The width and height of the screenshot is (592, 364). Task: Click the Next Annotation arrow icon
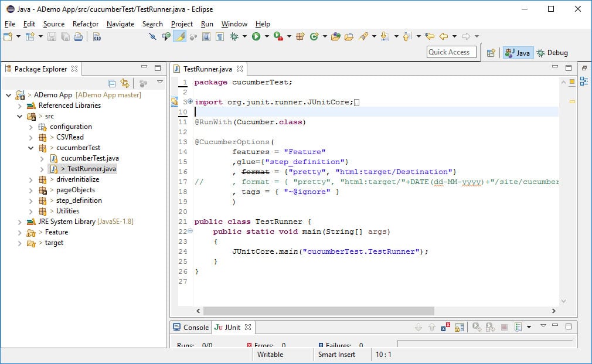(x=385, y=36)
